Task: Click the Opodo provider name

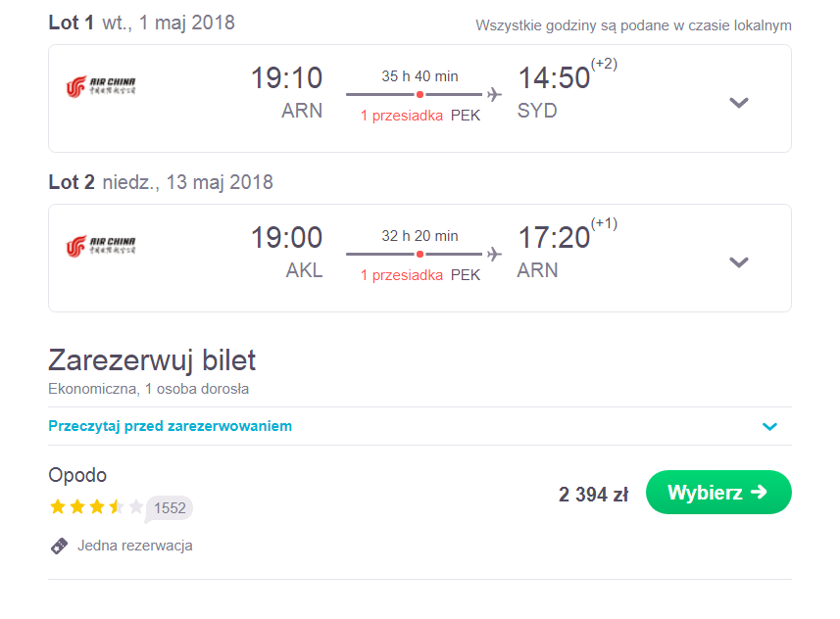Action: (x=77, y=475)
